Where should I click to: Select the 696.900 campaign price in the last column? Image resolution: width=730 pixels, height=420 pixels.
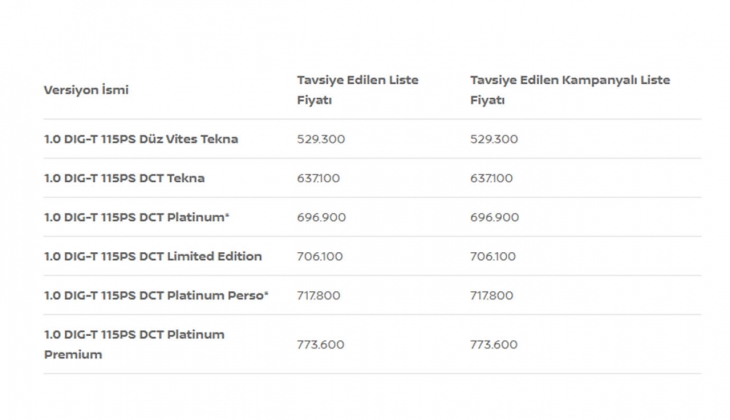point(495,217)
